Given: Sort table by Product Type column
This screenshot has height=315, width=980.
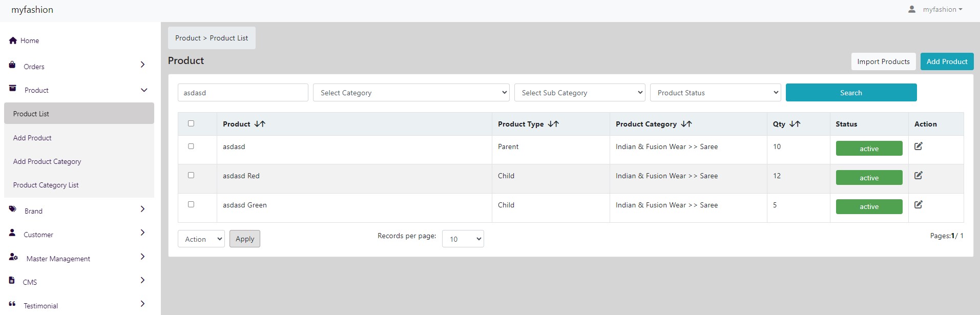Looking at the screenshot, I should click(553, 124).
